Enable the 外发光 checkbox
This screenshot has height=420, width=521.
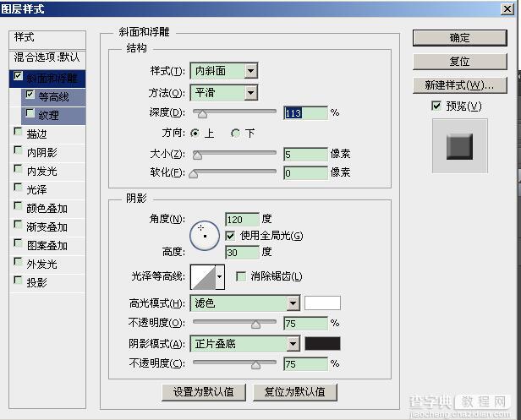tap(19, 262)
